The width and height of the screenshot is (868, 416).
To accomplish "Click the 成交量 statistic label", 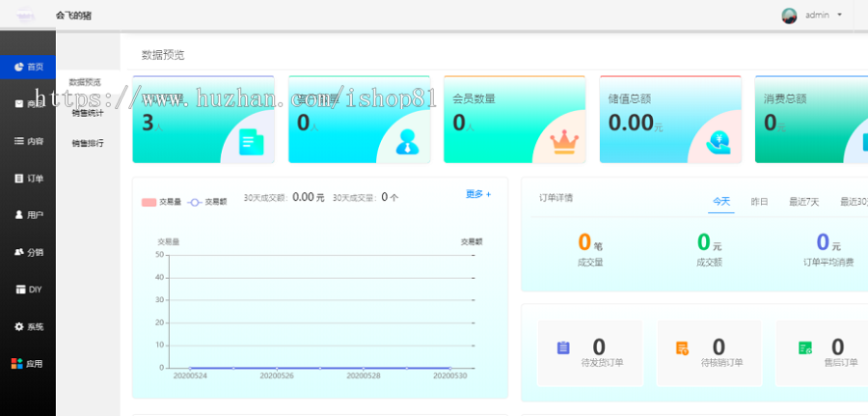I will coord(590,262).
